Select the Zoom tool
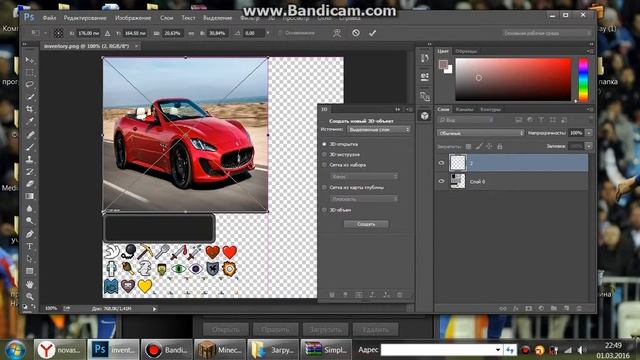This screenshot has width=640, height=360. [29, 296]
